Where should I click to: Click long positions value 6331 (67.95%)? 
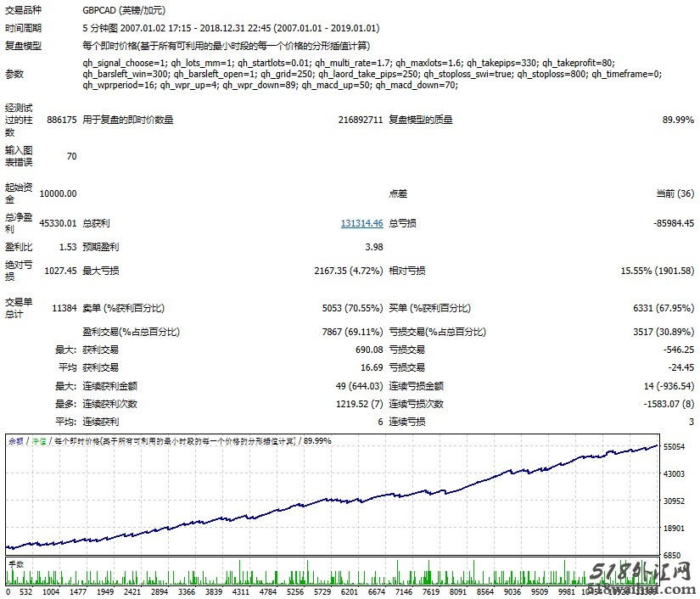(x=664, y=308)
